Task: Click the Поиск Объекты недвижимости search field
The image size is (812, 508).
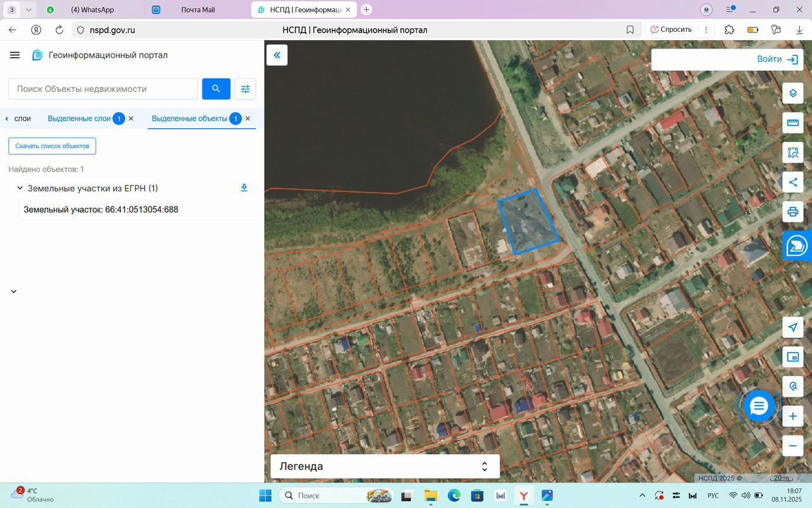Action: [x=103, y=89]
